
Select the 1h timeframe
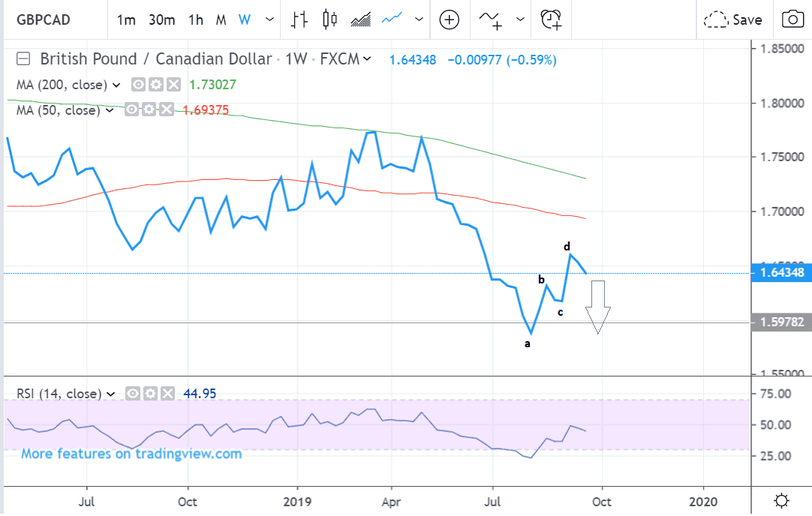(x=196, y=19)
